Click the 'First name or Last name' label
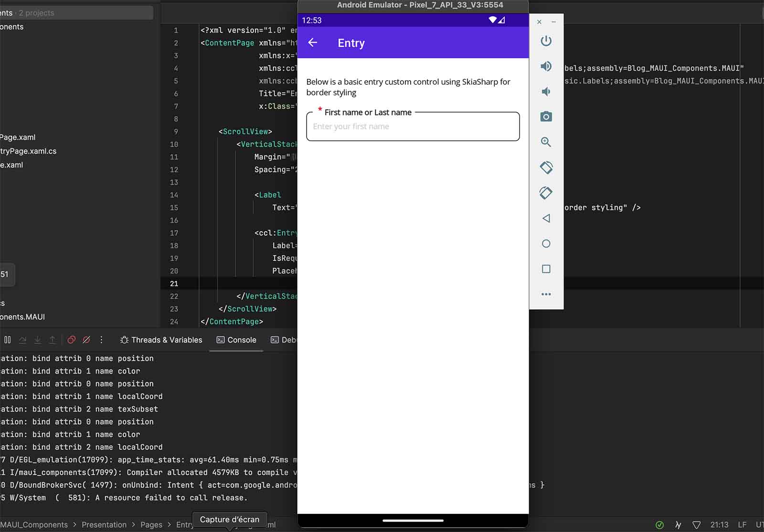This screenshot has height=532, width=764. point(368,112)
